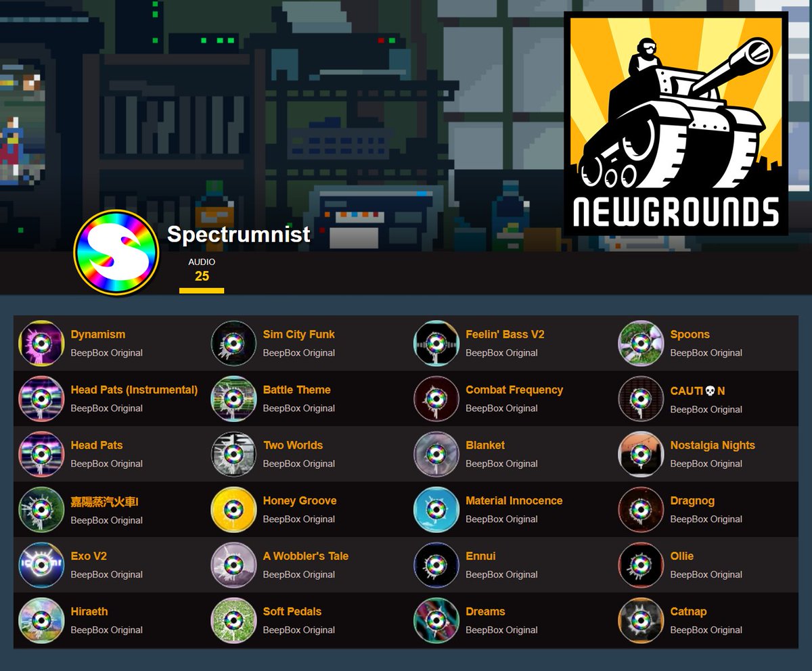Open the Combat Frequency title link
This screenshot has height=671, width=812.
(x=514, y=390)
